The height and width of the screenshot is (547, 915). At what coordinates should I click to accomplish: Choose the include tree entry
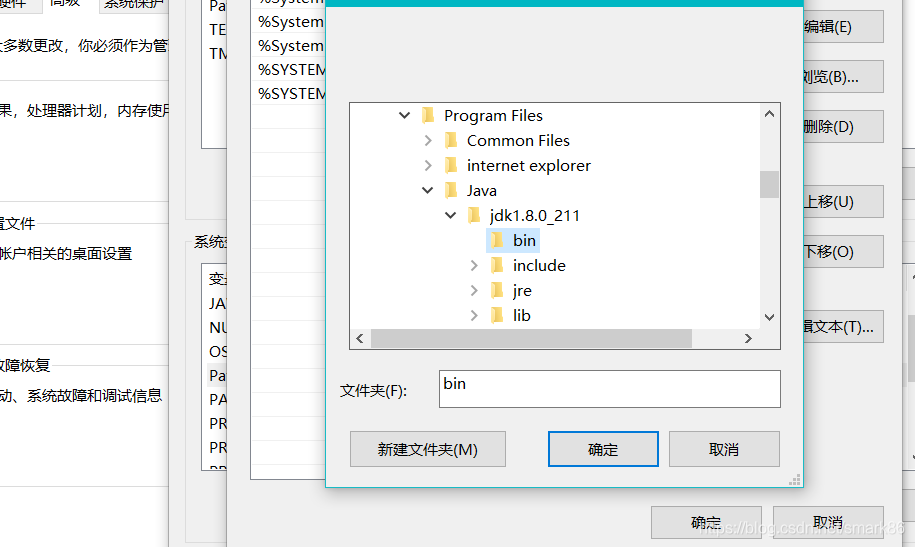coord(539,266)
